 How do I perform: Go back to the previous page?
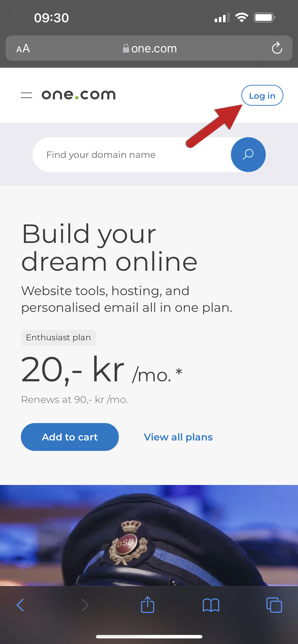(x=20, y=605)
